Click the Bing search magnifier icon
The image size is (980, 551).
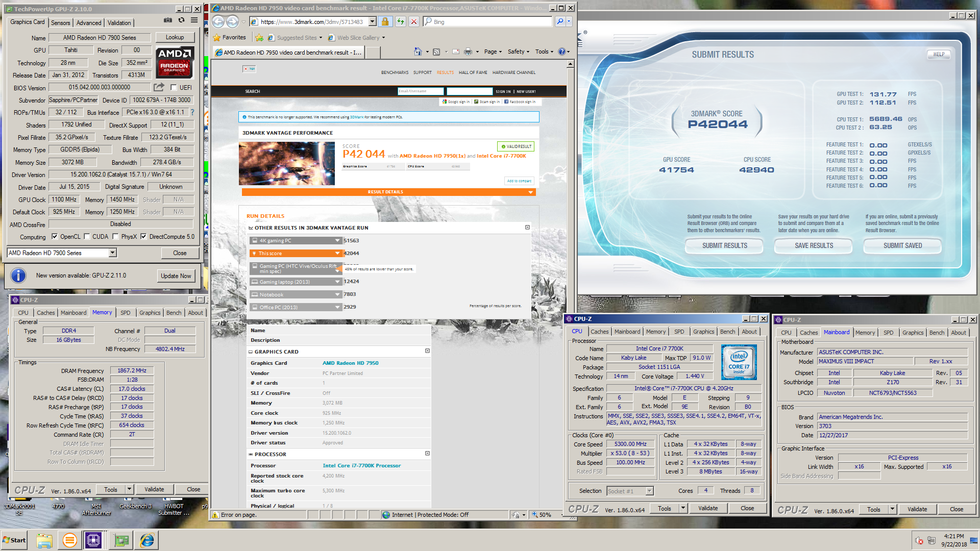[560, 21]
